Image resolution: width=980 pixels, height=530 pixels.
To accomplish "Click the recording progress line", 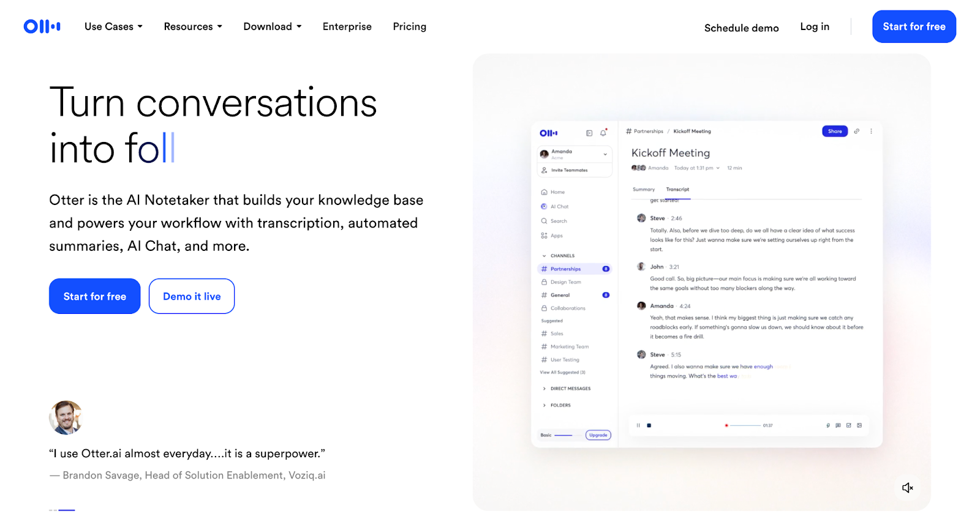I will point(745,425).
